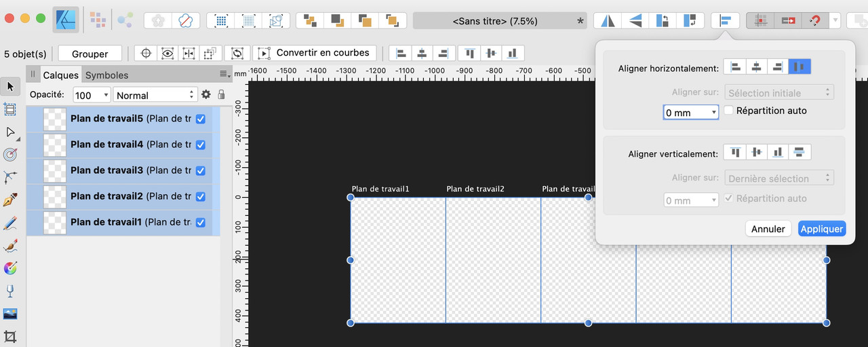Screen dimensions: 868x347
Task: Select the Transparency tool (wine glass)
Action: [10, 291]
